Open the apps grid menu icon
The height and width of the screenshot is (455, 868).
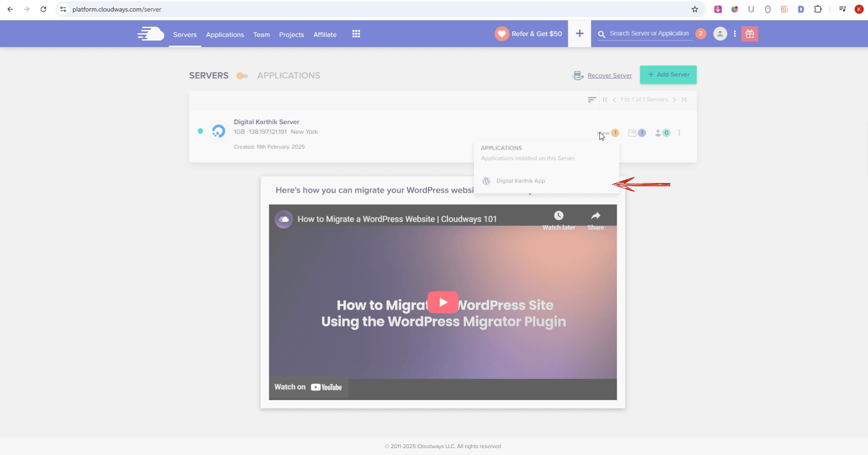click(x=356, y=34)
